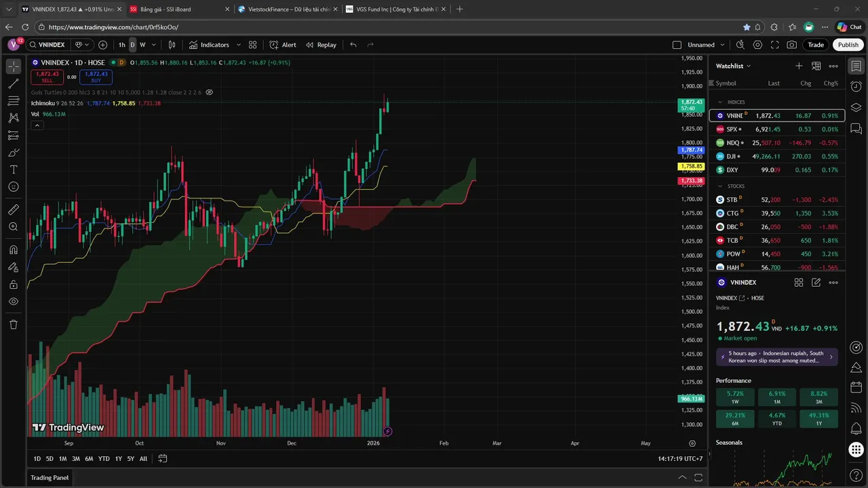Choose the layout setup square icon
The image size is (868, 488).
(677, 45)
